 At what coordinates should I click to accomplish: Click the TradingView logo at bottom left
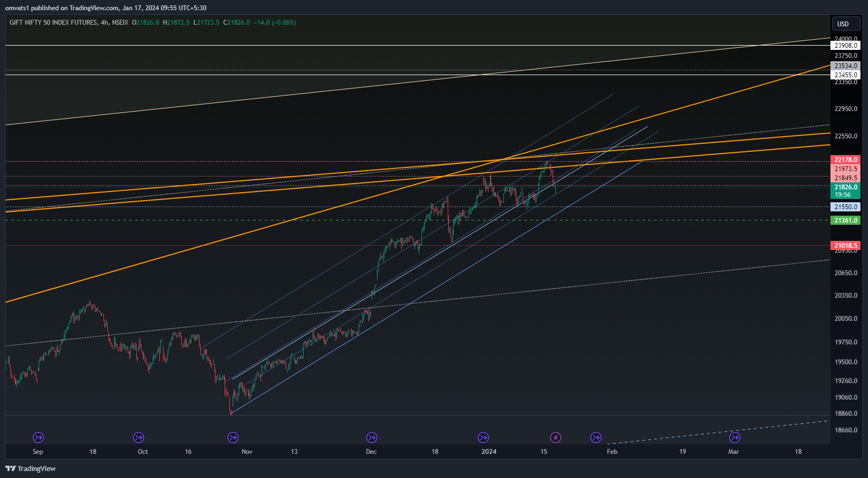[31, 468]
